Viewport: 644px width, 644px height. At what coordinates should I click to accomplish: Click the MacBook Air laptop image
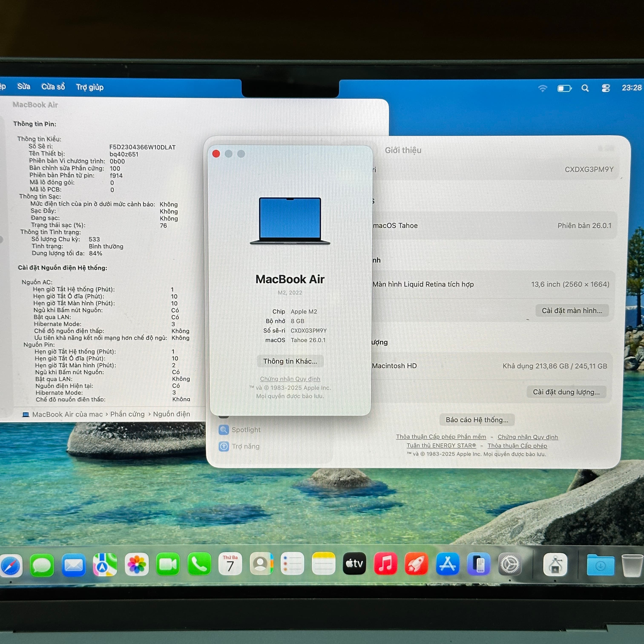pyautogui.click(x=290, y=221)
